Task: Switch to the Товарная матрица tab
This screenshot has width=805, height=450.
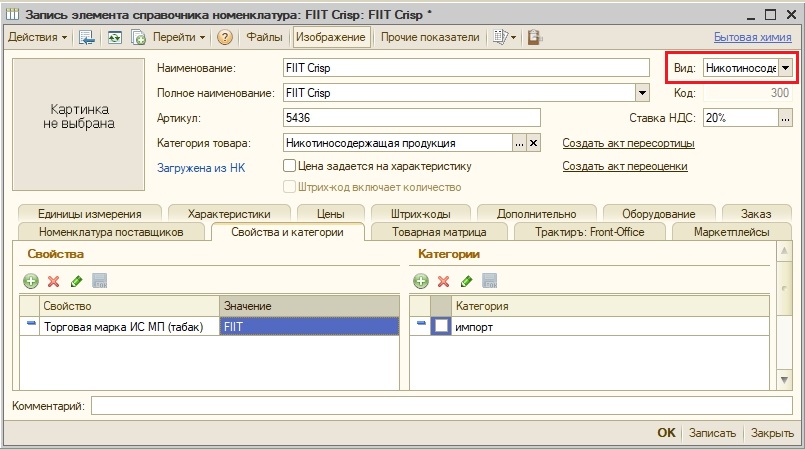Action: 439,232
